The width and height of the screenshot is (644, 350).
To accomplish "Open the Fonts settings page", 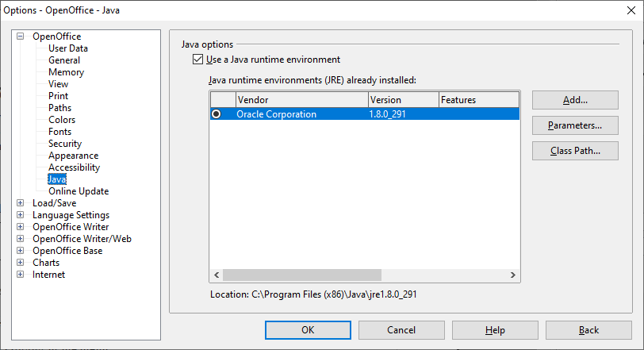I will click(60, 132).
